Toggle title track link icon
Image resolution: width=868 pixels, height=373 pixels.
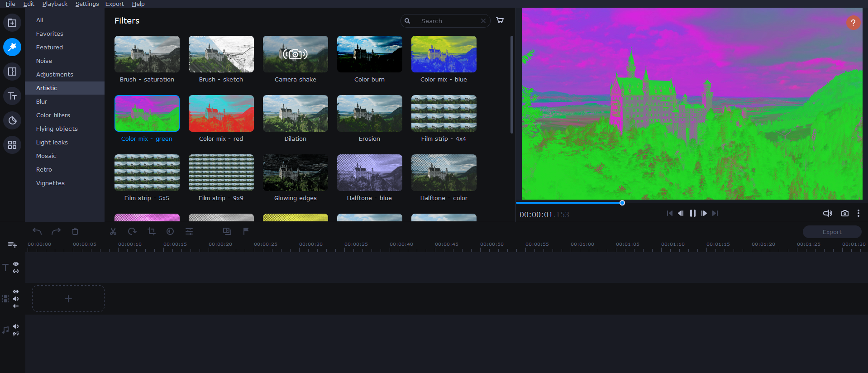16,271
